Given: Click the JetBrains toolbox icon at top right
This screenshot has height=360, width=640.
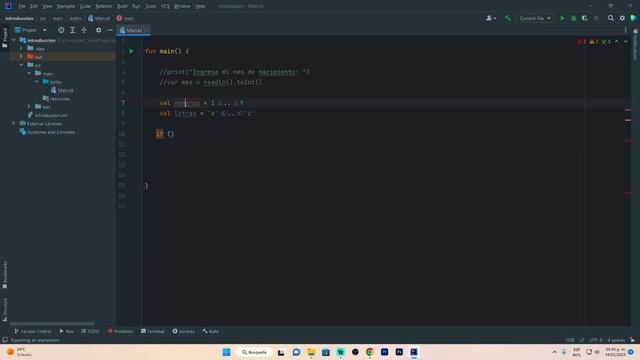Looking at the screenshot, I should point(633,18).
